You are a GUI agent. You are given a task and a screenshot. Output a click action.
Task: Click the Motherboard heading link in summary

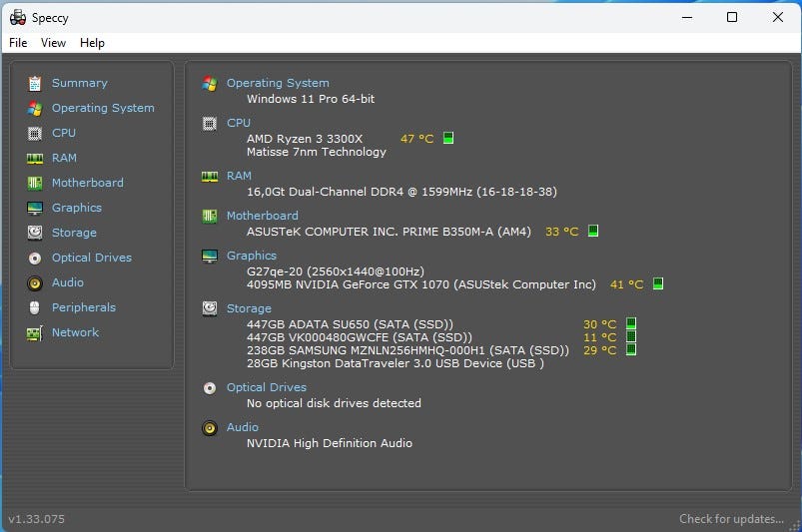click(263, 216)
